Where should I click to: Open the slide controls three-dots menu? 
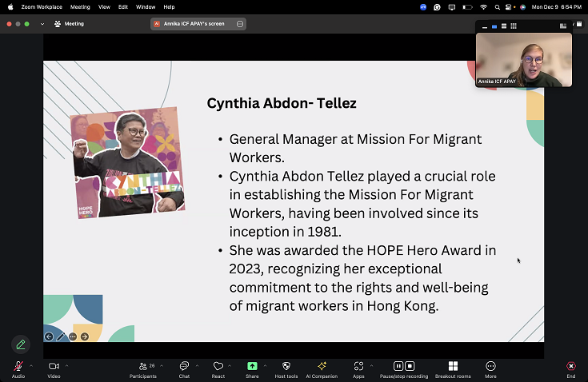[x=73, y=336]
